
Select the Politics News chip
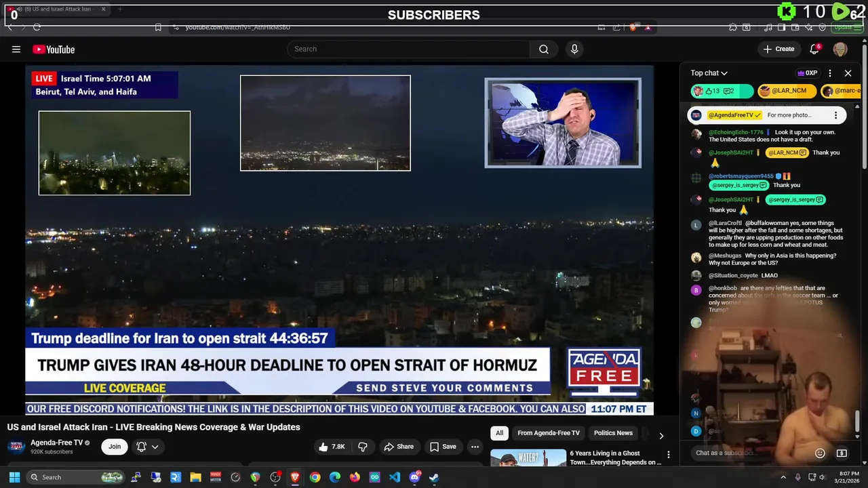tap(613, 433)
